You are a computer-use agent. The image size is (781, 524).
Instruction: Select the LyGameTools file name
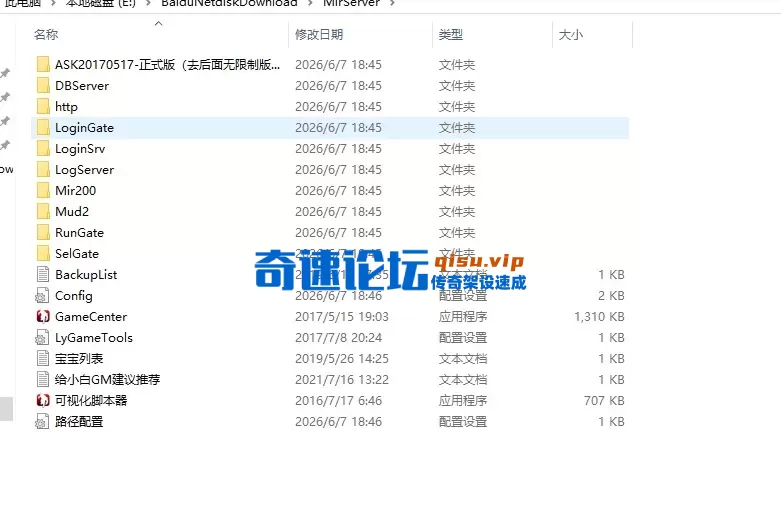94,338
